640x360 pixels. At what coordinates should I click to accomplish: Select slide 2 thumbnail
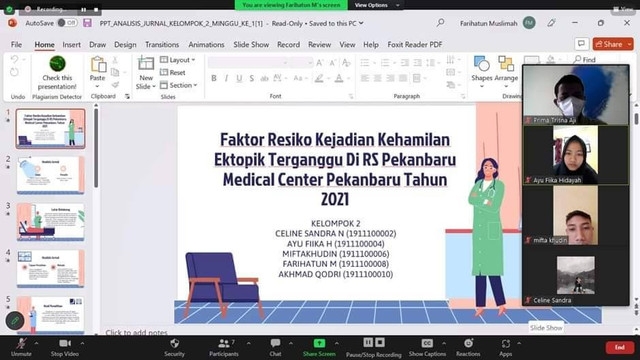coord(51,175)
